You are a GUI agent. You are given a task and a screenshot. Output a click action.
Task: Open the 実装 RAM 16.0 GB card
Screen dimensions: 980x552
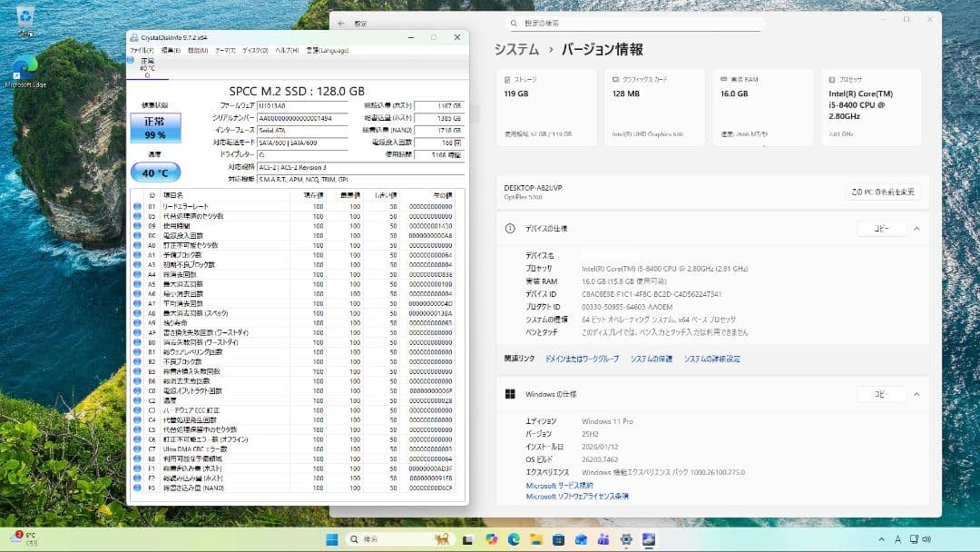(x=763, y=107)
